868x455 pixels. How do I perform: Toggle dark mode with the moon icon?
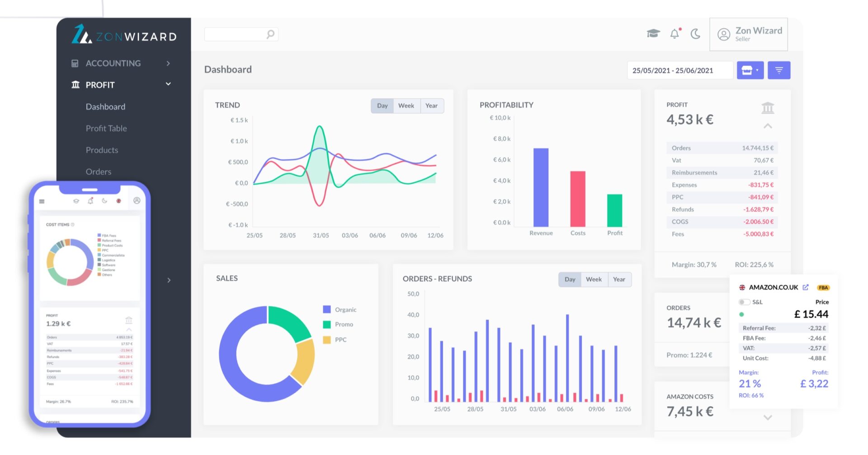coord(696,34)
